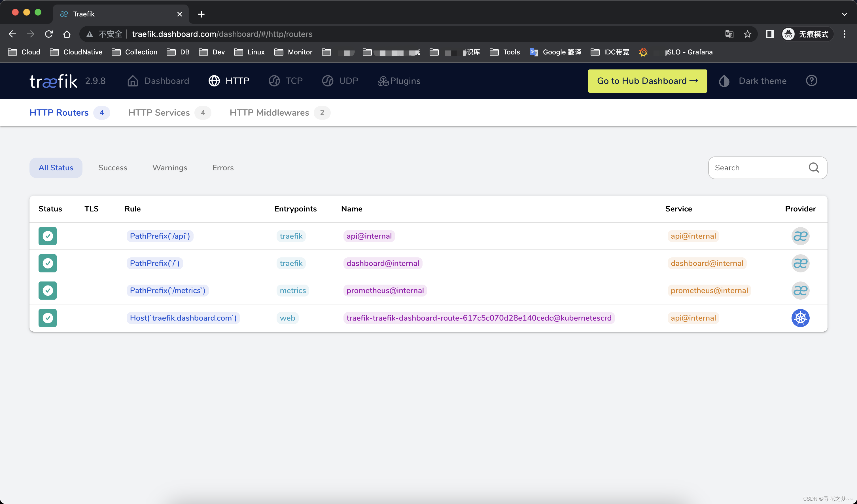This screenshot has width=857, height=504.
Task: Click the Traefik provider icon for api@internal row
Action: (x=800, y=236)
